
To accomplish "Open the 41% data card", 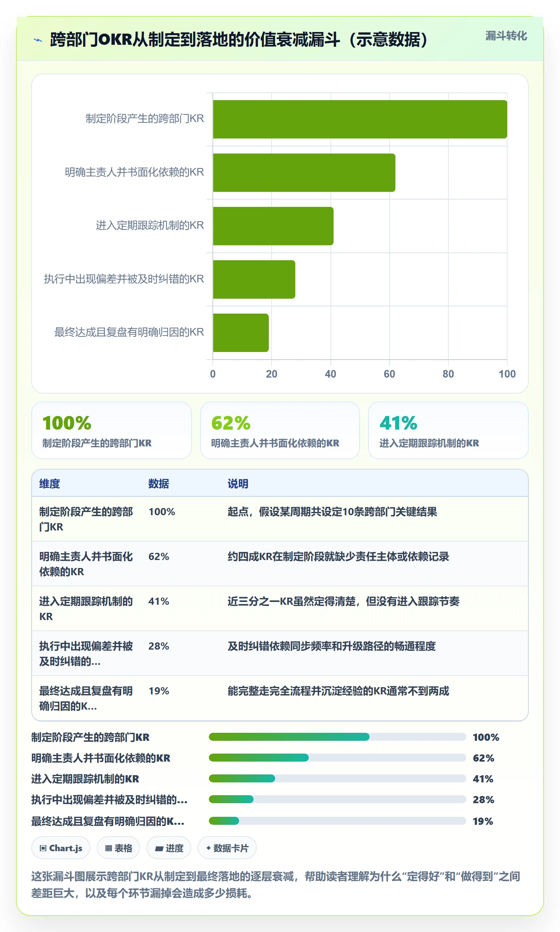I will [448, 430].
